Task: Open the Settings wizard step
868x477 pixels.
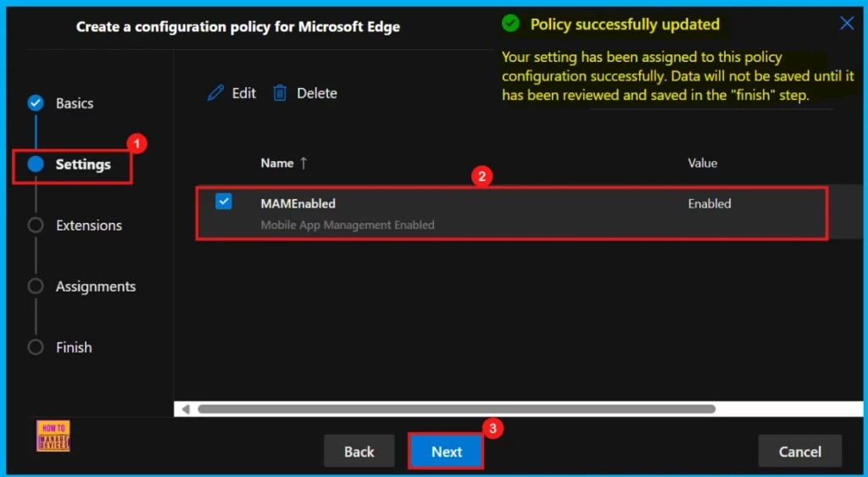Action: click(83, 164)
